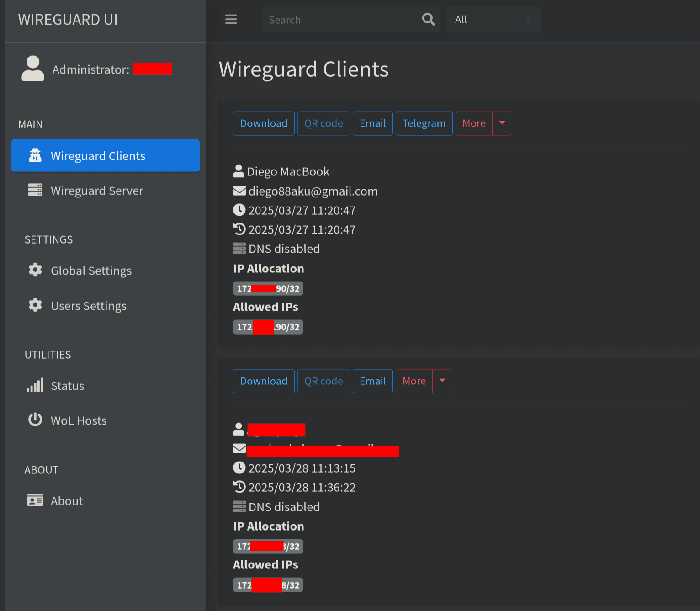Open the hamburger menu icon
This screenshot has width=700, height=611.
231,19
